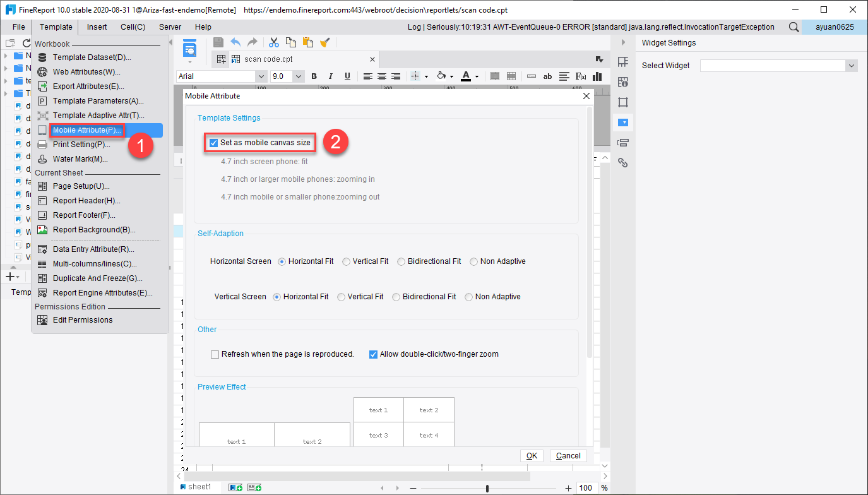Open the hyperlink panel icon in right sidebar
868x495 pixels.
(x=623, y=162)
